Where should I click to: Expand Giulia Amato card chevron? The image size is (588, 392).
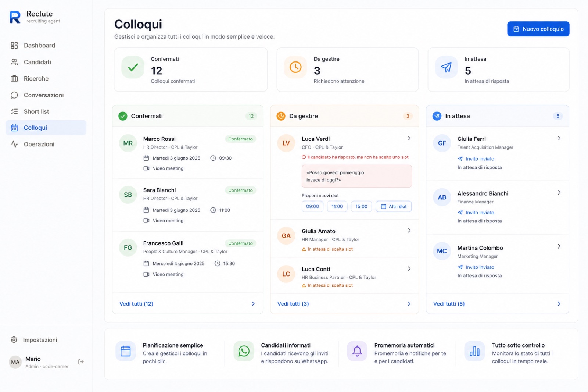click(x=409, y=231)
